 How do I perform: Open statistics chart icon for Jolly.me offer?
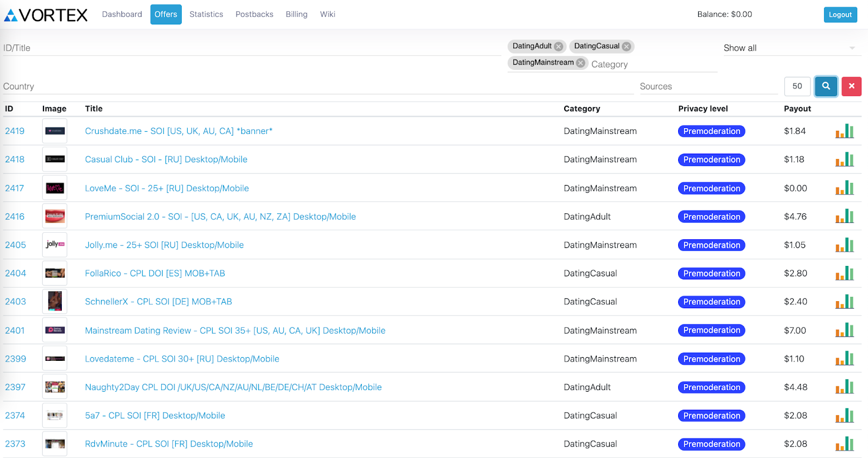coord(845,245)
